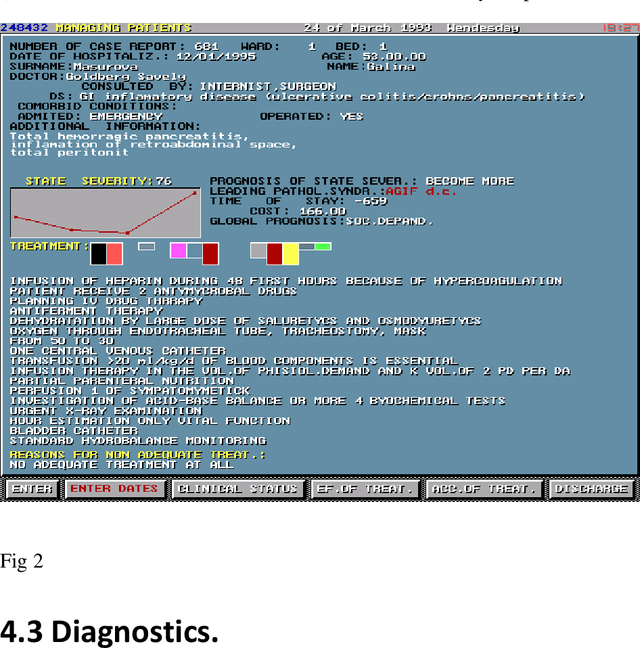Click the OPERATED value YES
Viewport: 640px width, 648px height.
coord(352,117)
